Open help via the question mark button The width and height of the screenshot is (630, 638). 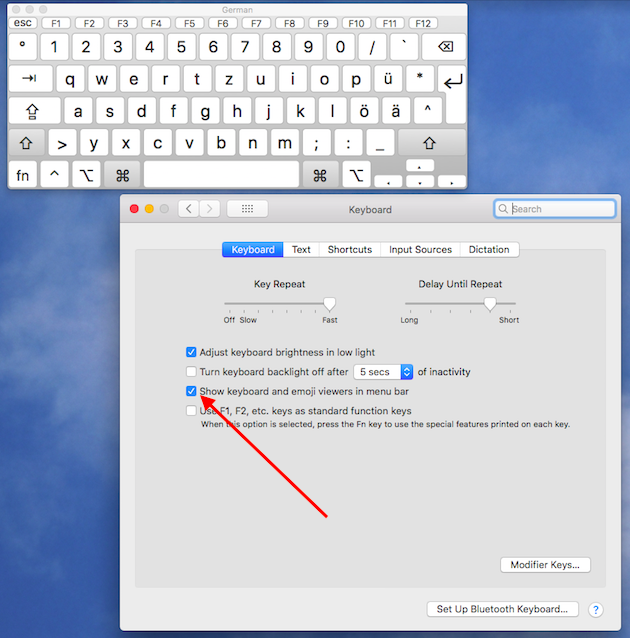click(596, 609)
